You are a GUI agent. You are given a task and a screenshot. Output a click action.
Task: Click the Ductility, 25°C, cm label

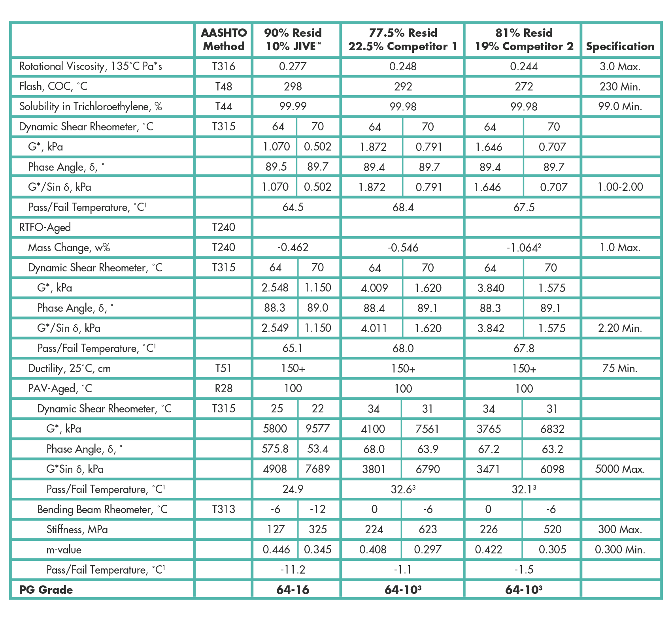coord(69,369)
